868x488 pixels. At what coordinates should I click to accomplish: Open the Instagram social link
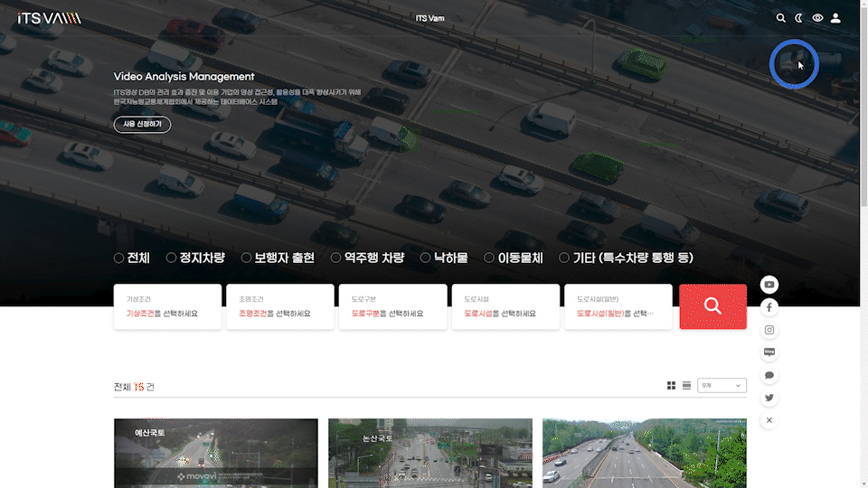(x=769, y=330)
